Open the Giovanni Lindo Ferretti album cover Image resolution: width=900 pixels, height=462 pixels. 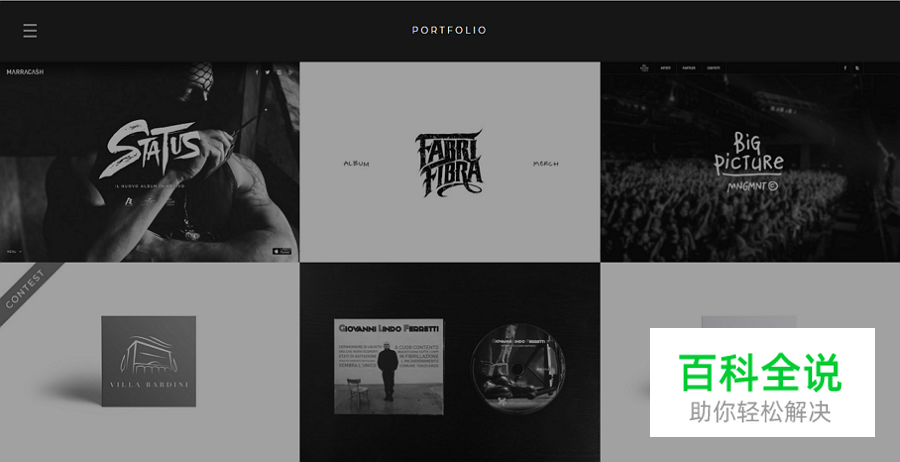point(389,367)
